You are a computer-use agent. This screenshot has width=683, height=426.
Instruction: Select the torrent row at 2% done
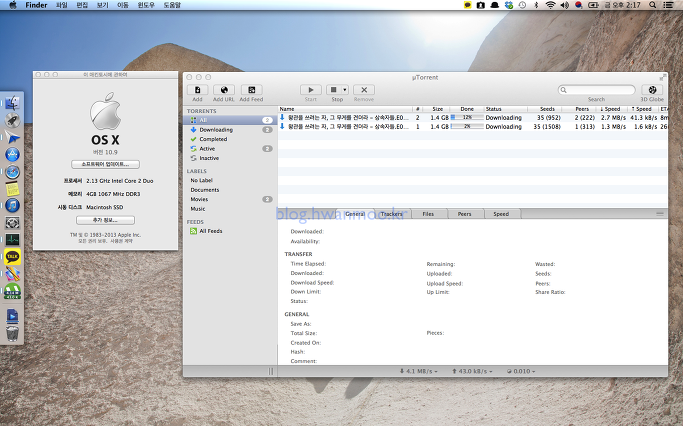pos(473,127)
